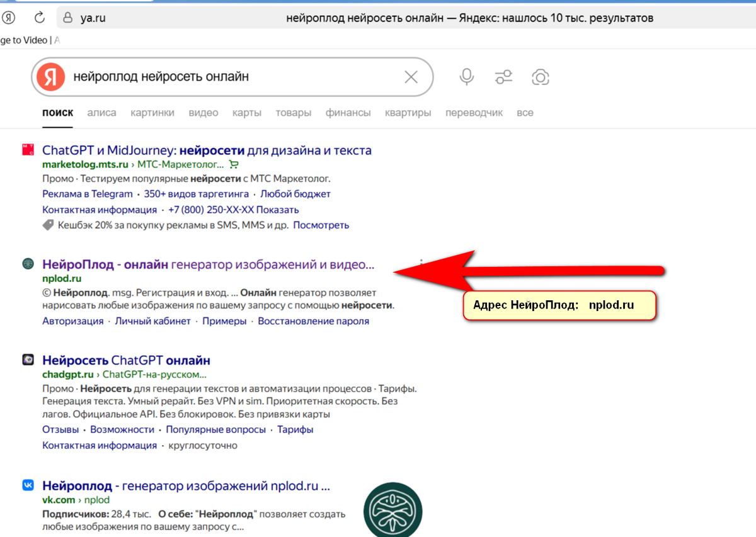
Task: Switch to the квартиры tab
Action: [x=408, y=113]
